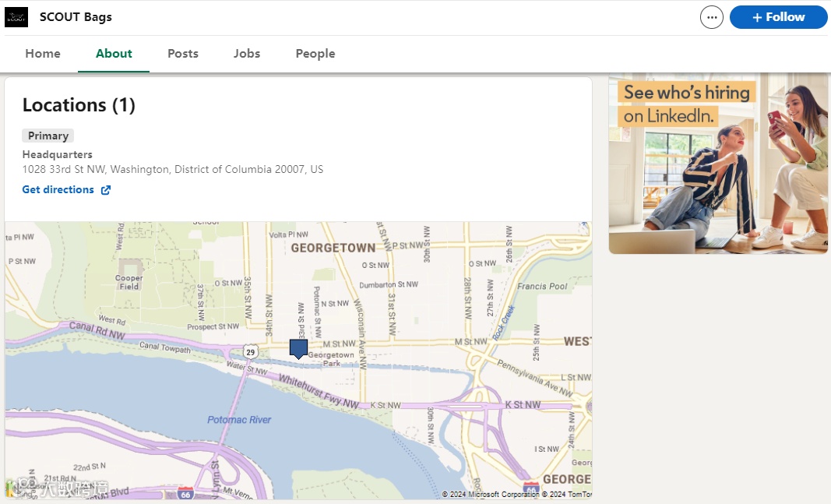Click the SCOUT Bags company logo

pyautogui.click(x=16, y=17)
